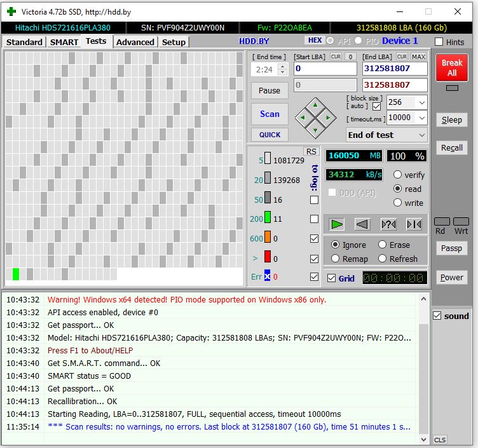Start the scan with the green play arrow
This screenshot has width=478, height=448.
pos(336,224)
